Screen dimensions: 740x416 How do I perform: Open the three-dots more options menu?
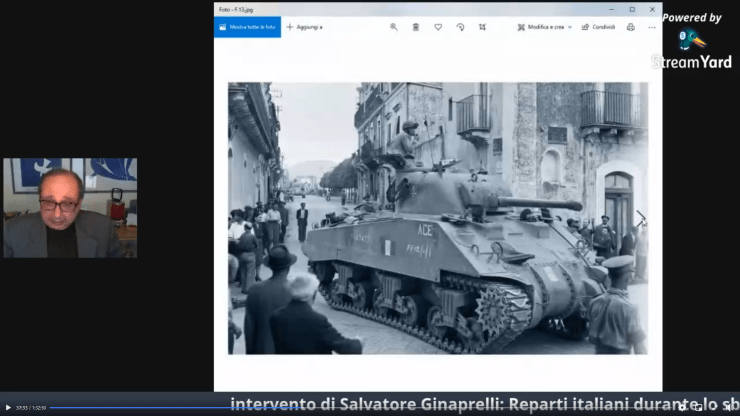651,27
